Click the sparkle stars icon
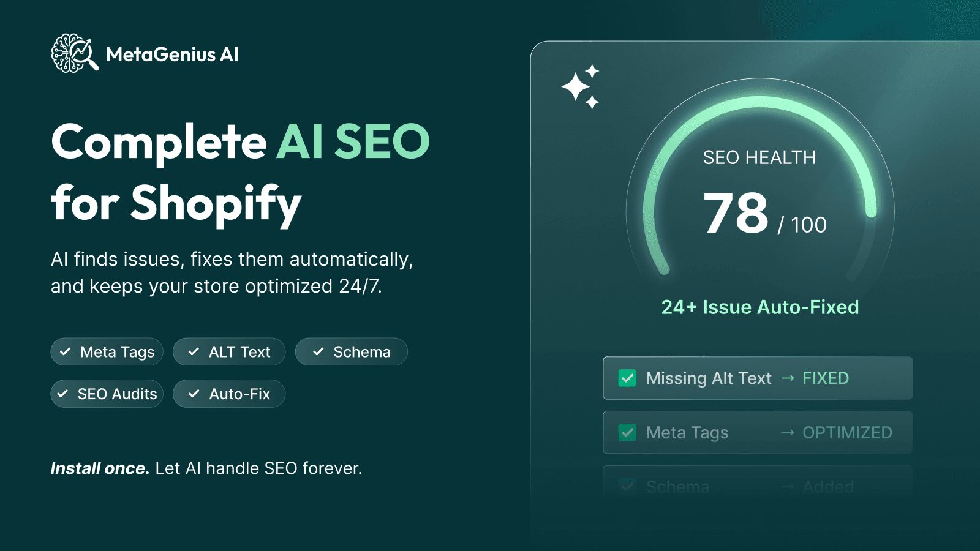 pos(581,86)
